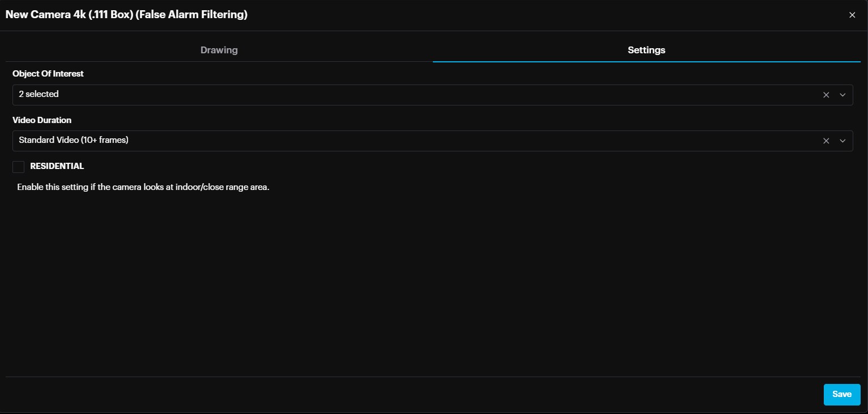This screenshot has height=414, width=868.
Task: Click the empty panel area above Save
Action: click(x=431, y=284)
